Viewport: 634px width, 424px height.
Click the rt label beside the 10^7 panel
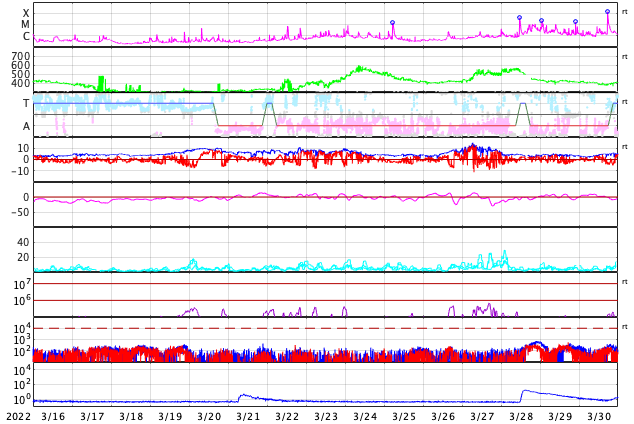click(625, 282)
